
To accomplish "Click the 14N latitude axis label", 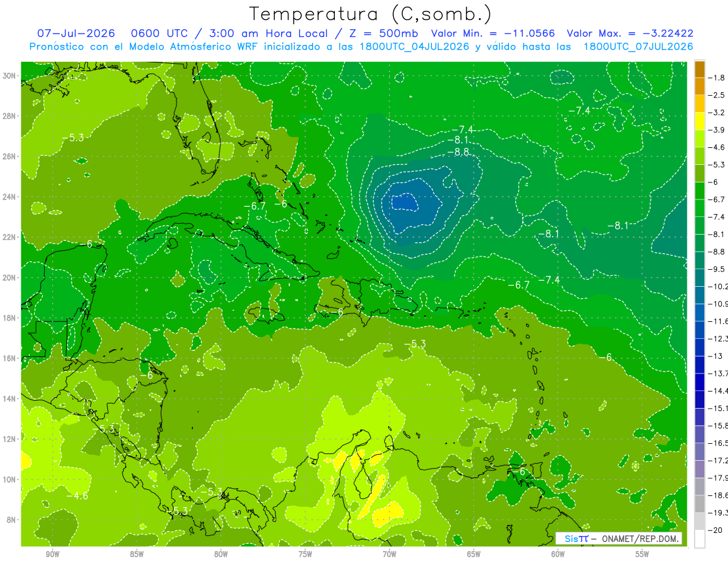I will click(9, 399).
